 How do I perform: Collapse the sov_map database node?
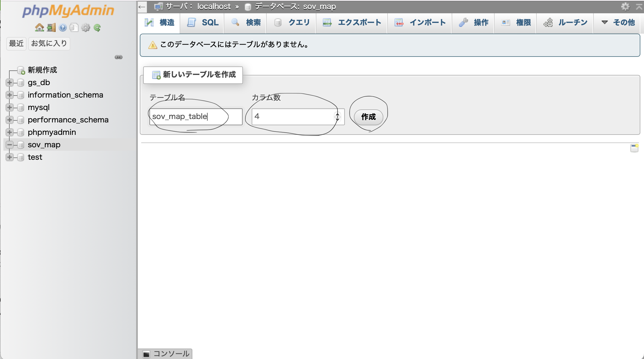click(9, 145)
